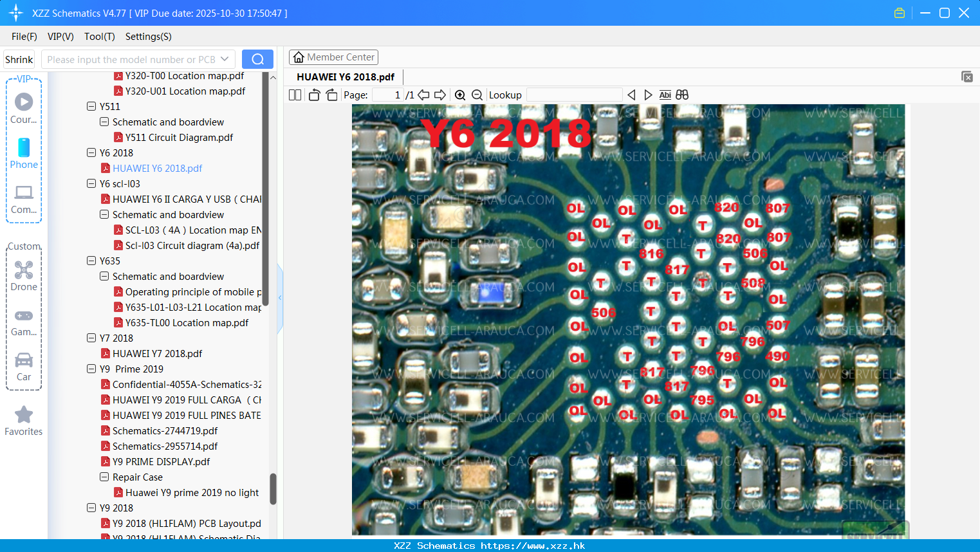Open the File(F) menu
Image resolution: width=980 pixels, height=552 pixels.
click(24, 37)
